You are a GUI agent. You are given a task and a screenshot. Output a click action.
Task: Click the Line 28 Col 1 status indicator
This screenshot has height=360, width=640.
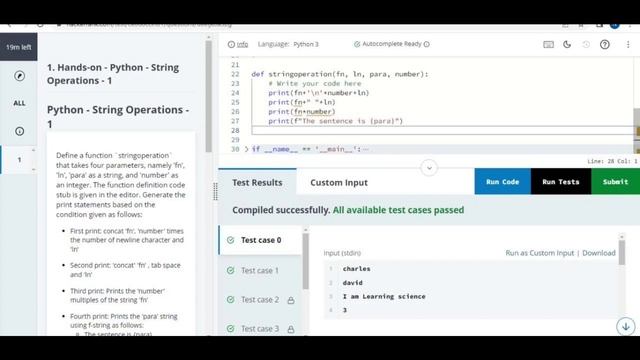[612, 161]
